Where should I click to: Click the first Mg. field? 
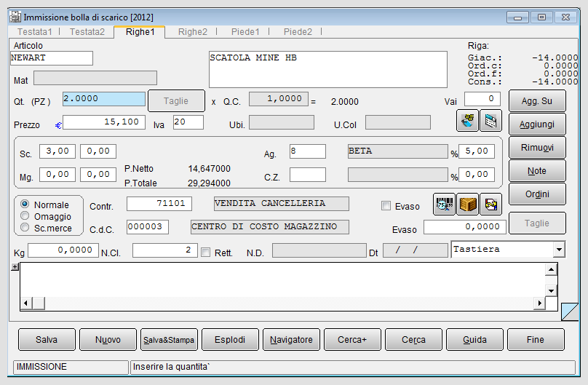click(x=57, y=175)
